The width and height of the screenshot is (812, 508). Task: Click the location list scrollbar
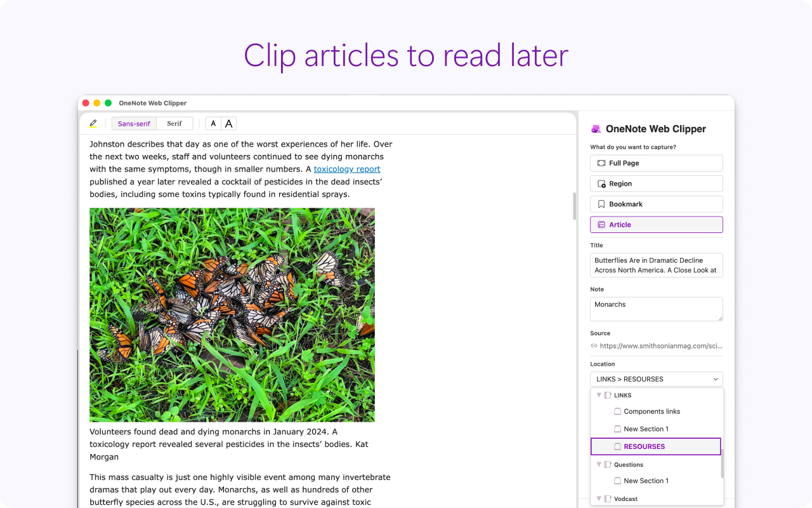[x=722, y=464]
